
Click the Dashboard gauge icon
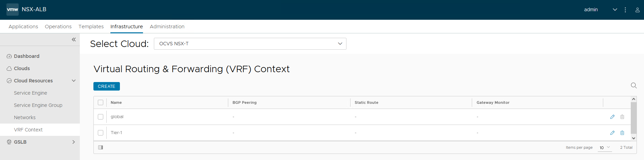coord(9,56)
